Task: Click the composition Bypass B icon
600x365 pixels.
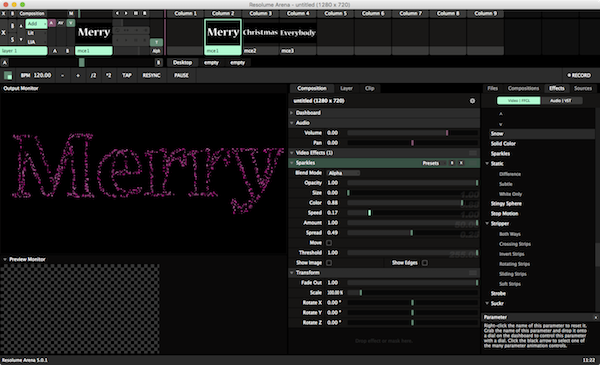Action: pos(12,13)
